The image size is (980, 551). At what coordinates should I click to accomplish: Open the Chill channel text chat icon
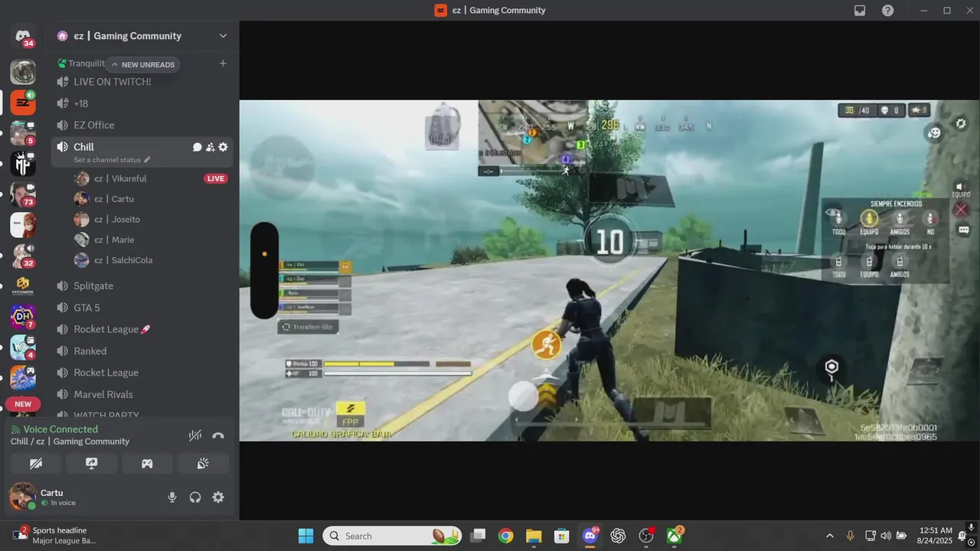pyautogui.click(x=197, y=147)
